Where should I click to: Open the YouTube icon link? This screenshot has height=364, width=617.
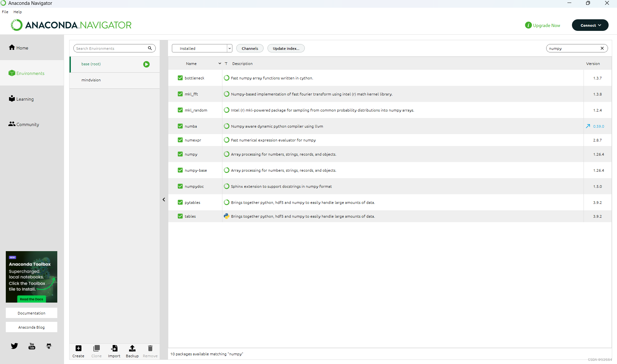32,346
